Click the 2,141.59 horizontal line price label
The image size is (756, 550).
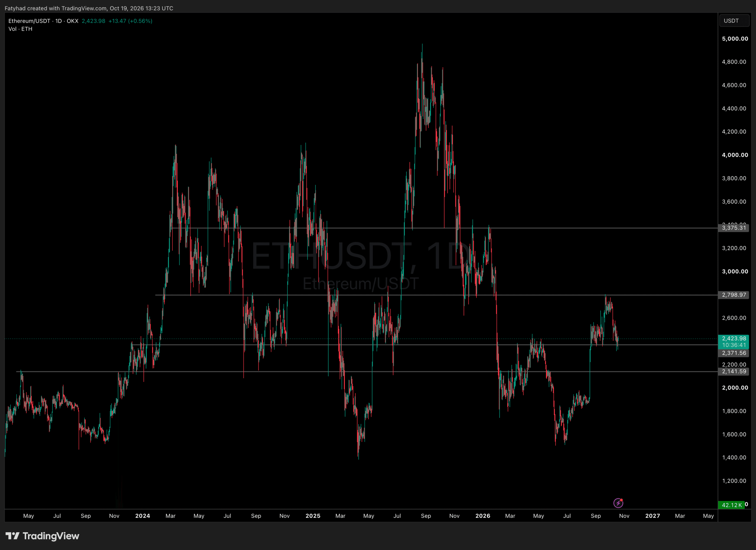pyautogui.click(x=734, y=372)
